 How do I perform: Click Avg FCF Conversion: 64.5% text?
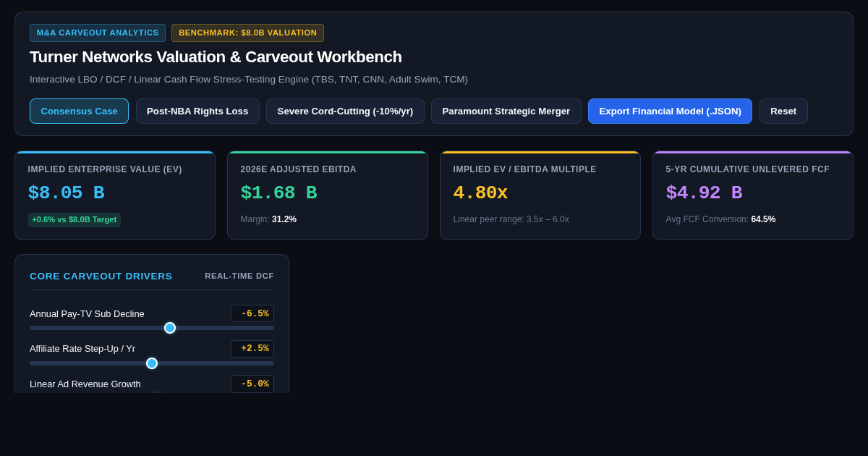coord(720,219)
